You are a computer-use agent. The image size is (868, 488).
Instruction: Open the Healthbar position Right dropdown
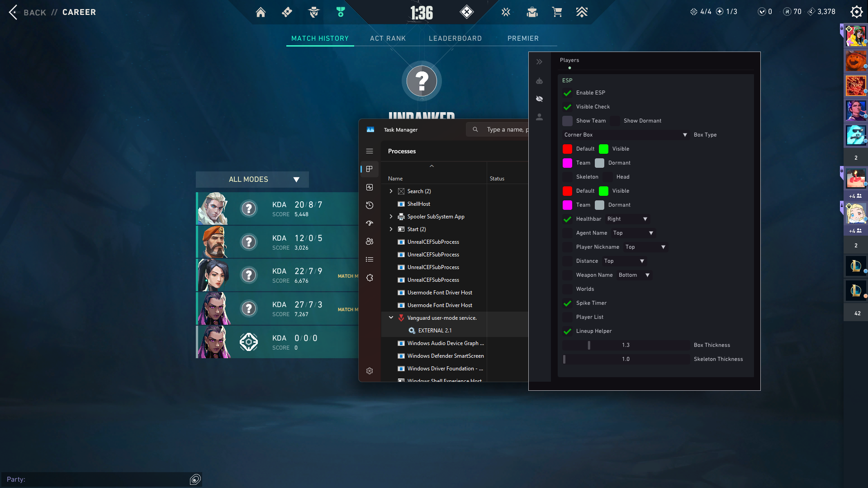628,219
